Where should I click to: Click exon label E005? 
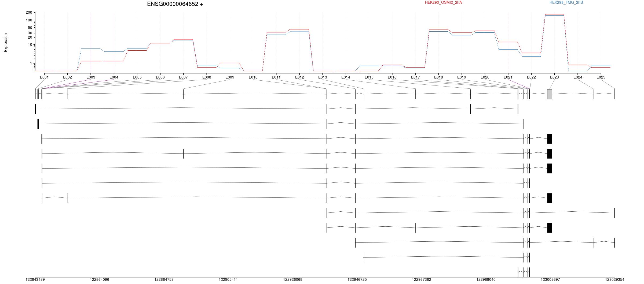(x=137, y=77)
